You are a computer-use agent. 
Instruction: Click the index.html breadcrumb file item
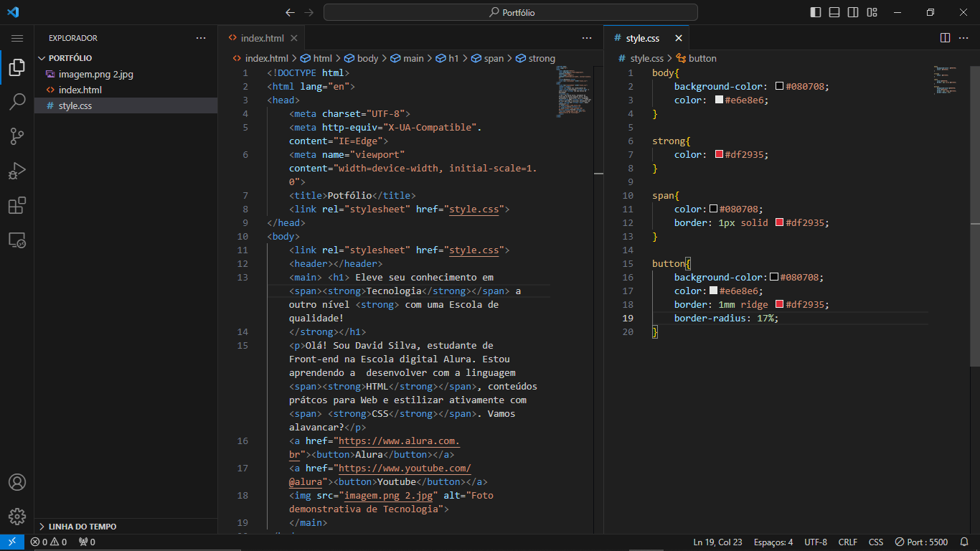tap(260, 58)
